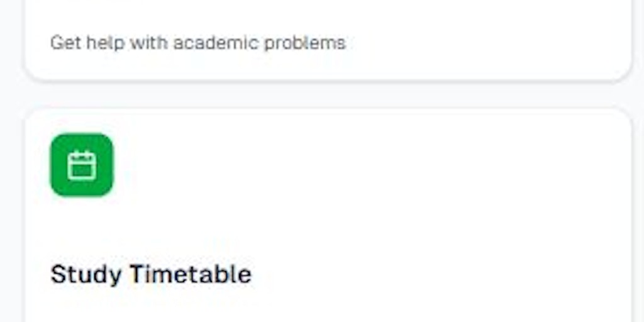The image size is (644, 322).
Task: Open Study Timetable via its calendar icon
Action: (x=82, y=165)
